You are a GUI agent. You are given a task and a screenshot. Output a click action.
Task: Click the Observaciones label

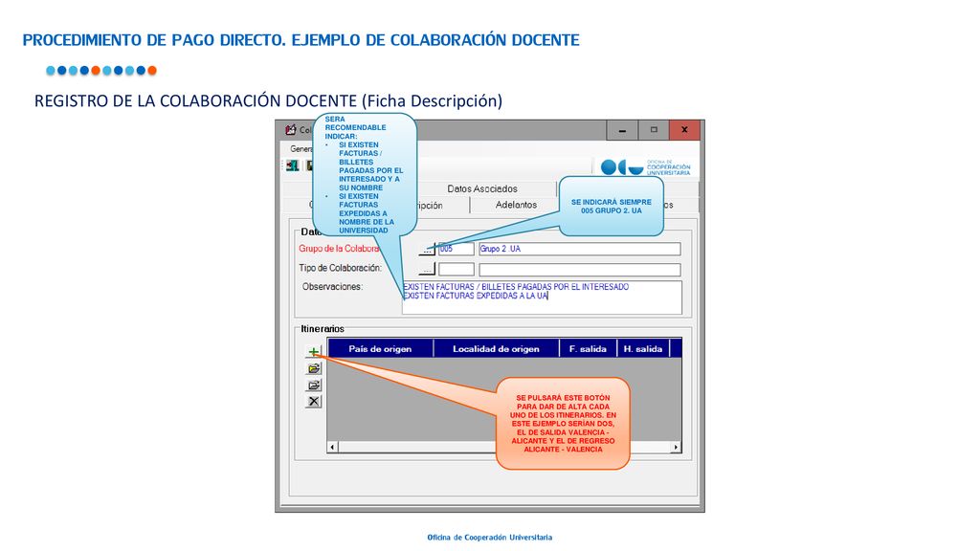pos(332,287)
